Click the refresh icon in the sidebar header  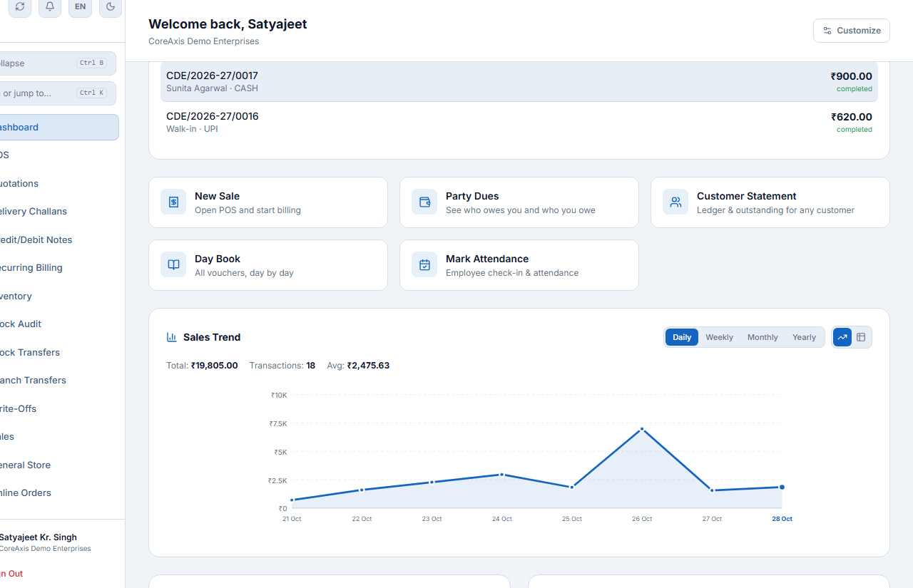pos(19,6)
